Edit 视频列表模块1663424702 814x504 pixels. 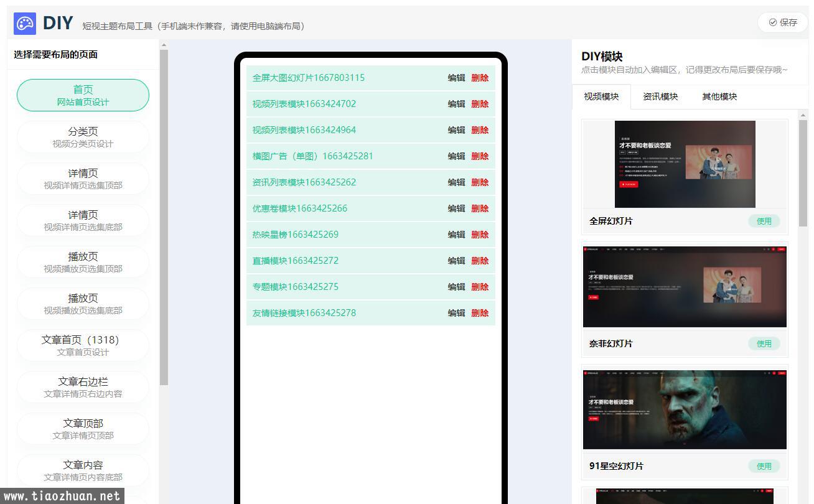tap(456, 104)
